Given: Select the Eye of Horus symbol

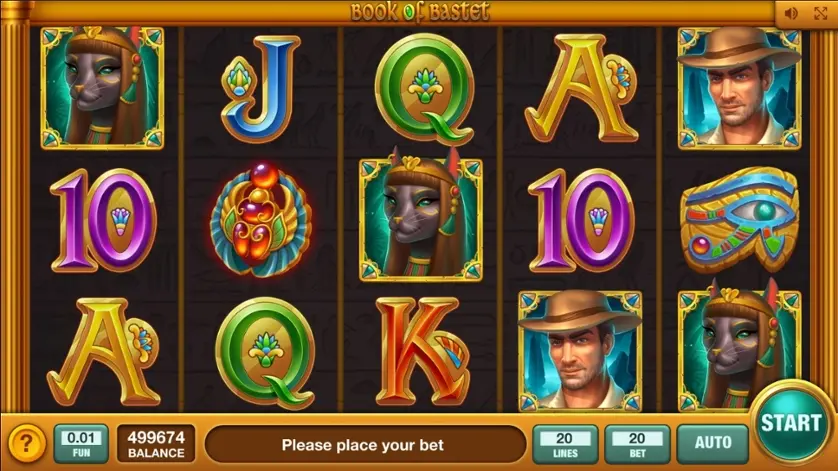Looking at the screenshot, I should pos(740,220).
